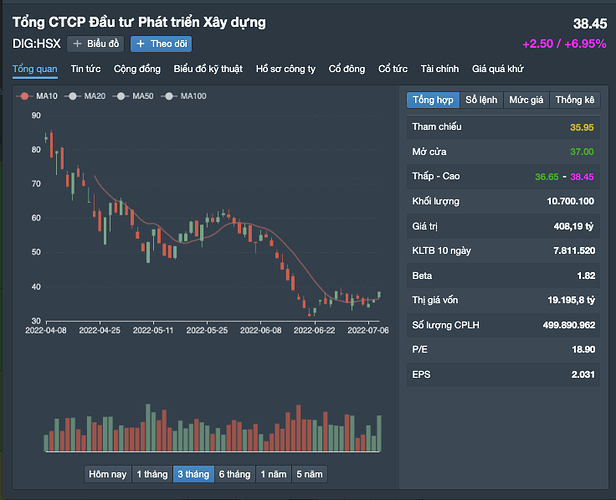Screen dimensions: 616x500
Task: Open the Tài chính tab
Action: tap(440, 69)
